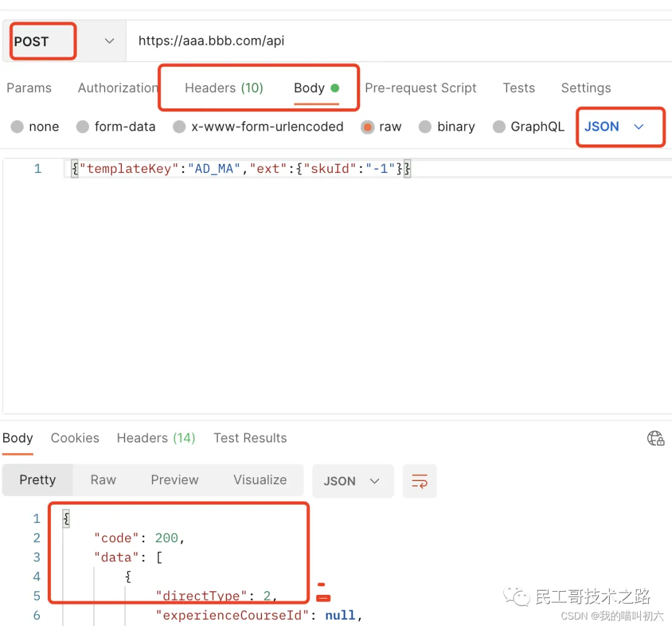Open the blue JSON raw-type dropdown
The height and width of the screenshot is (626, 672).
(x=614, y=127)
